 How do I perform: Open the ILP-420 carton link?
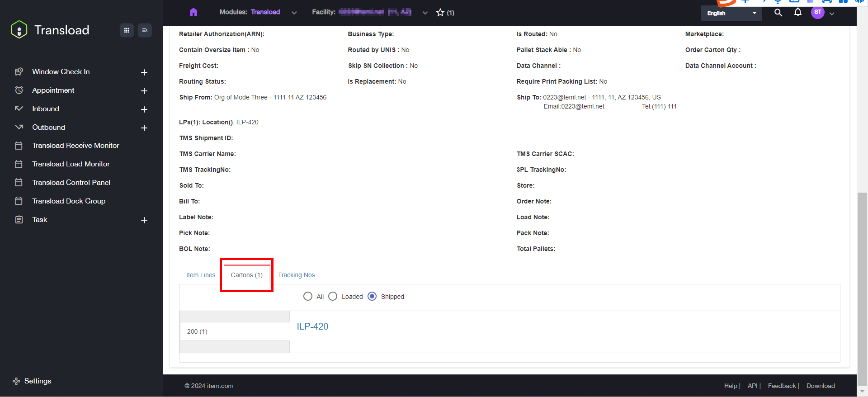pyautogui.click(x=312, y=326)
